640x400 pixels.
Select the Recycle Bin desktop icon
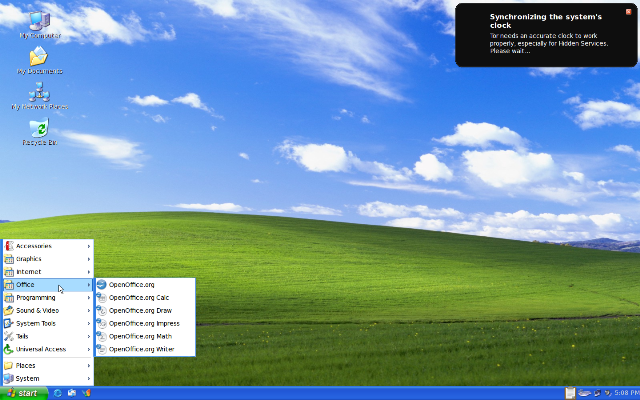[40, 131]
